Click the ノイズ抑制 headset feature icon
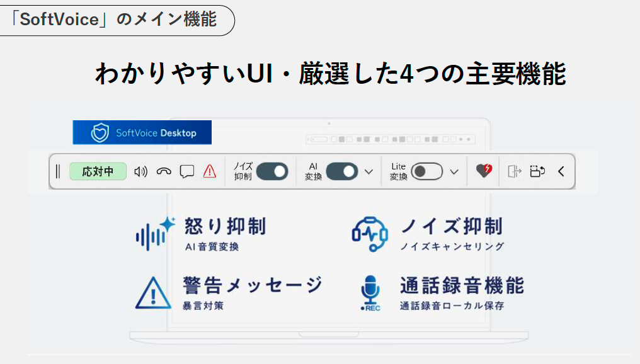640x364 pixels. 370,234
